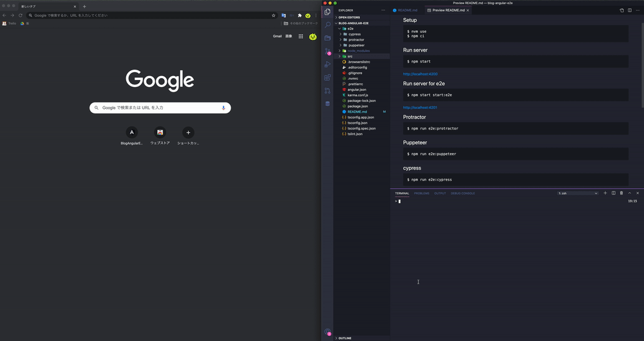Open the Extensions view in VS Code
644x341 pixels.
(327, 77)
